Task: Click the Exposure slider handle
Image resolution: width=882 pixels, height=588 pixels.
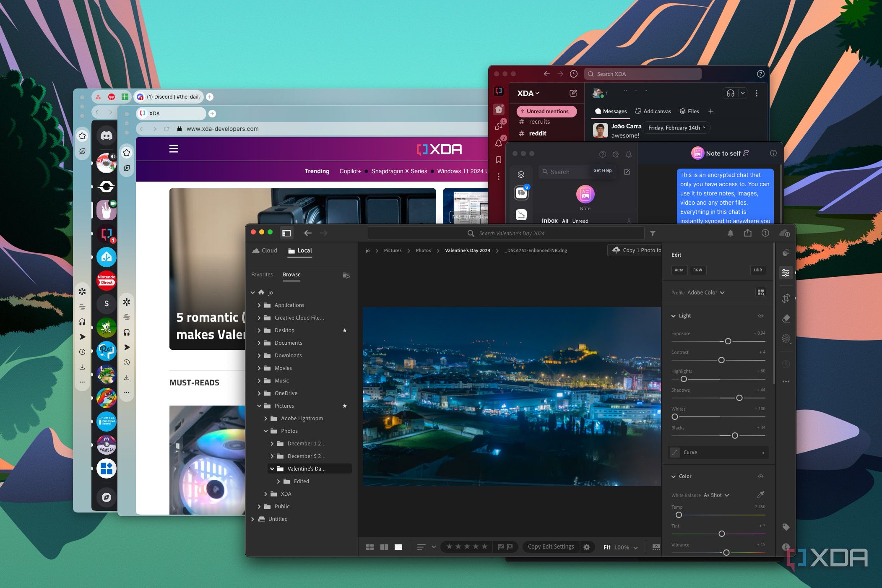Action: [x=728, y=341]
